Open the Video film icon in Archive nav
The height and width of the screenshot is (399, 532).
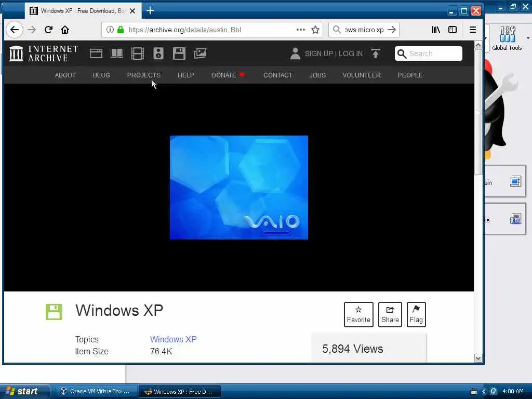coord(138,54)
